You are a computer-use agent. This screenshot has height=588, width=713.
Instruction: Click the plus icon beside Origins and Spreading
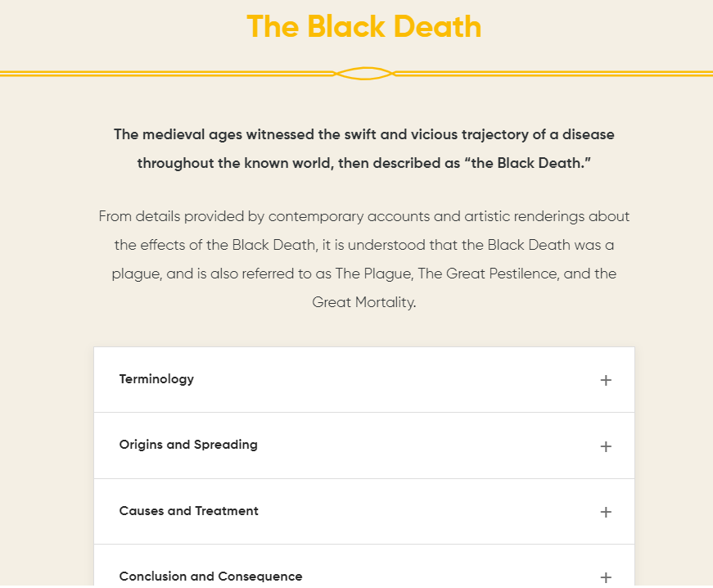click(605, 446)
